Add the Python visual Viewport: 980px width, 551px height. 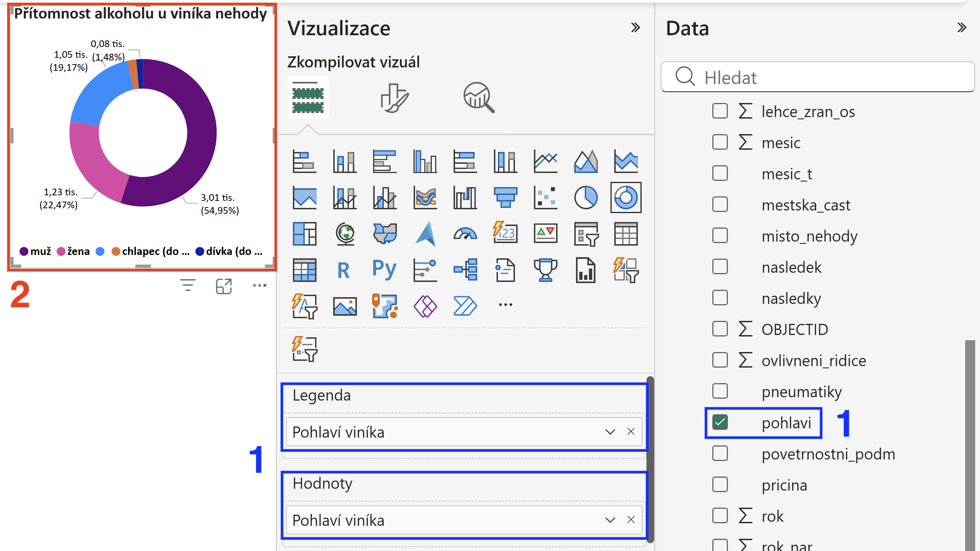(384, 270)
